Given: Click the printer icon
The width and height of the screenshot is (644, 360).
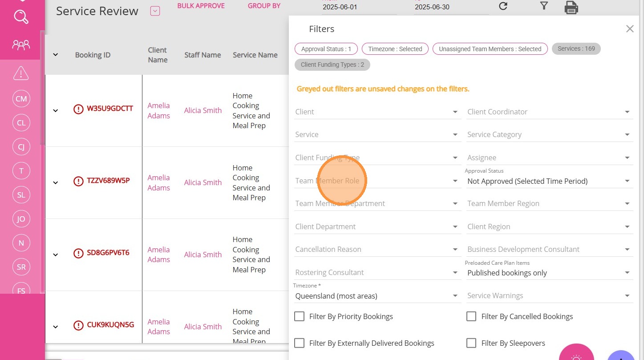Looking at the screenshot, I should pyautogui.click(x=571, y=7).
